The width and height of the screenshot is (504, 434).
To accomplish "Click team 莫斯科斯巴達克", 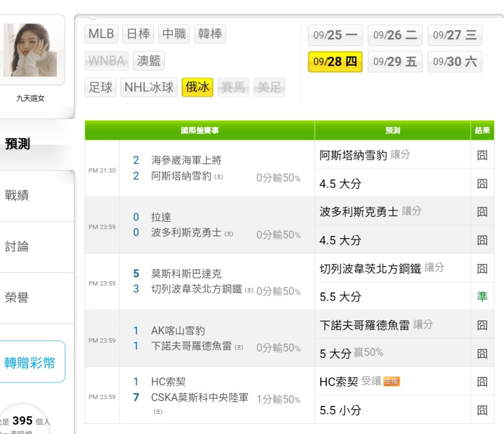I will tap(186, 274).
